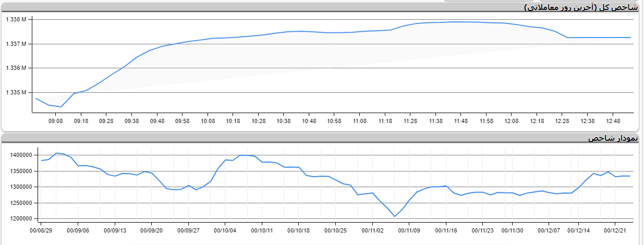The image size is (644, 245).
Task: Select the 10:08 tick on the intraday axis
Action: [208, 121]
